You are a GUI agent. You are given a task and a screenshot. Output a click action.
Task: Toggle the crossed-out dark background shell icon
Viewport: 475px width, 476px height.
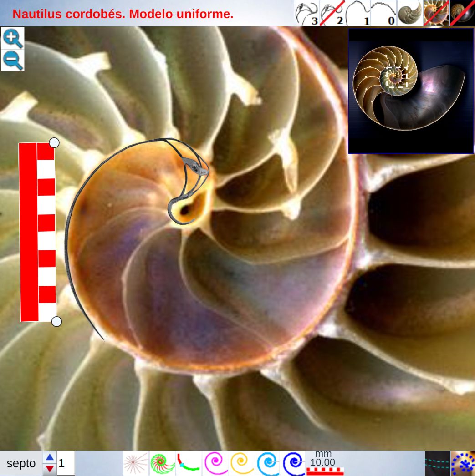(462, 13)
